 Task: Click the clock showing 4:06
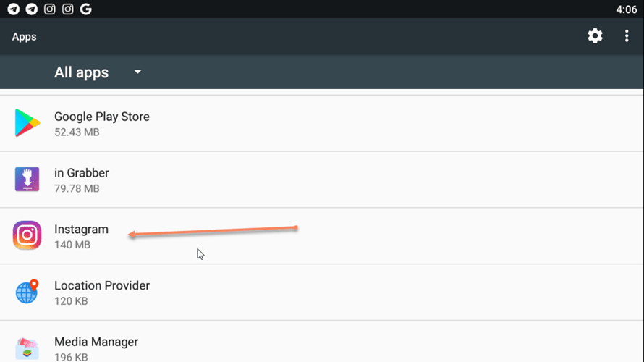click(627, 9)
